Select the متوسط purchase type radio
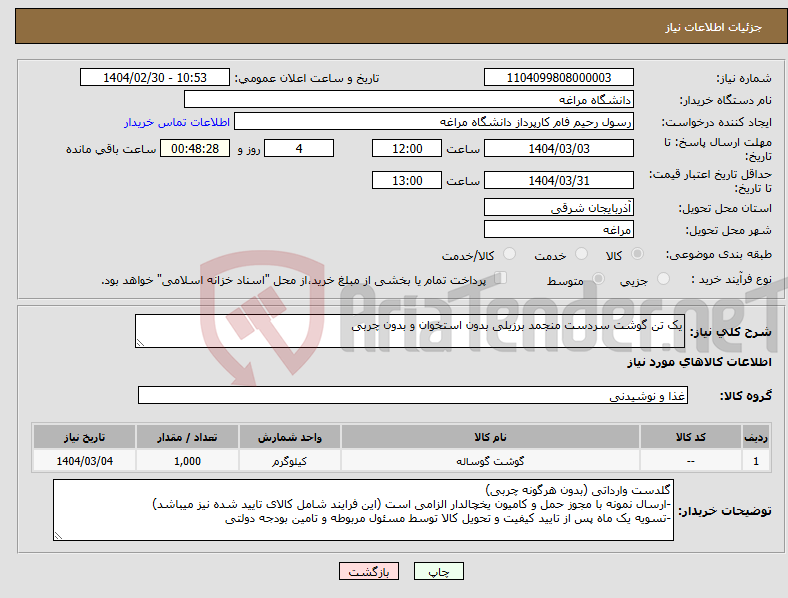Image resolution: width=788 pixels, height=598 pixels. [x=598, y=278]
